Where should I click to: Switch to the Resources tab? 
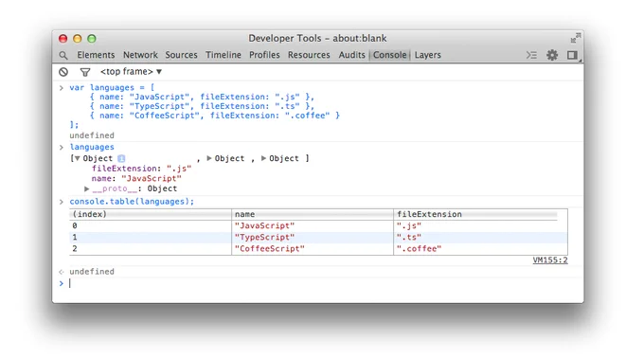pyautogui.click(x=309, y=55)
